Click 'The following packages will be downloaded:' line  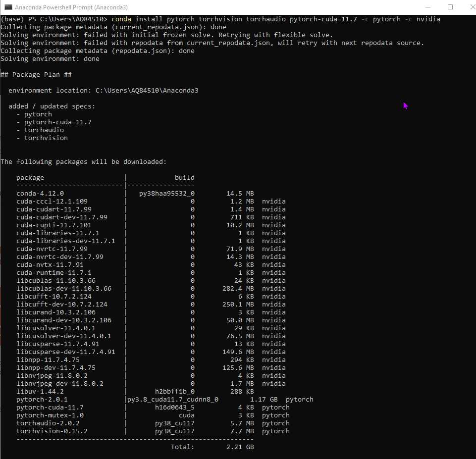[x=84, y=162]
